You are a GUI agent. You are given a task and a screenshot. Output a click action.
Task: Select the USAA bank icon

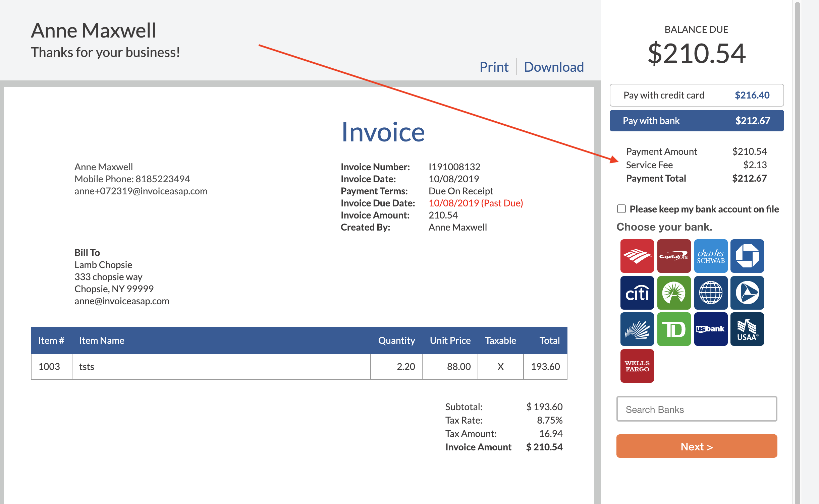pos(747,329)
